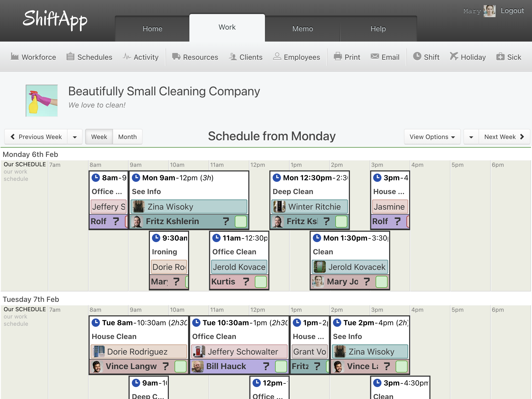Expand the View Options dropdown

click(x=432, y=137)
